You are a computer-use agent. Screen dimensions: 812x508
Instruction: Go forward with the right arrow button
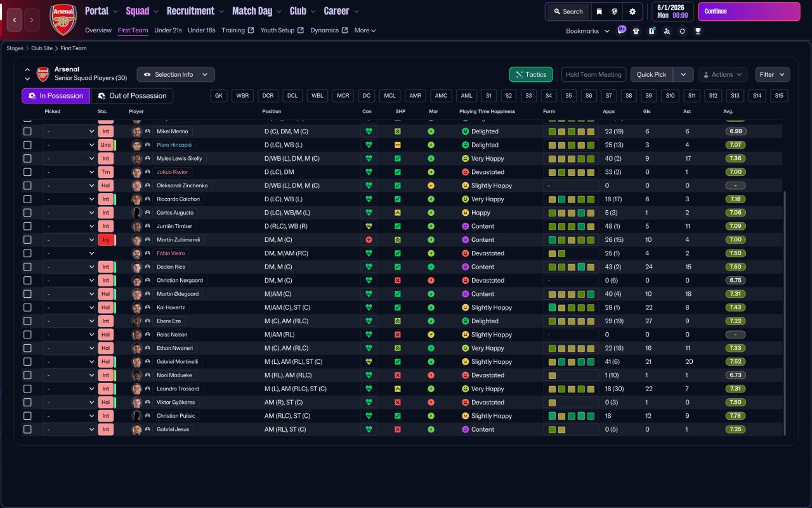(32, 20)
